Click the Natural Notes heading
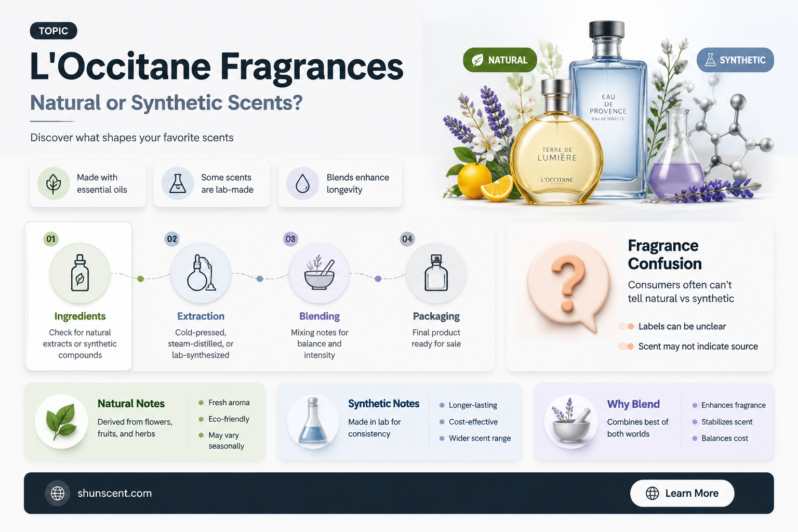This screenshot has height=532, width=798. pyautogui.click(x=131, y=404)
